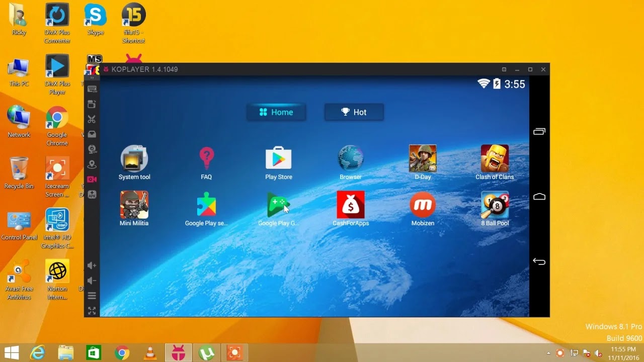Viewport: 644px width, 362px height.
Task: Select the Ricky user folder icon
Action: click(x=19, y=19)
